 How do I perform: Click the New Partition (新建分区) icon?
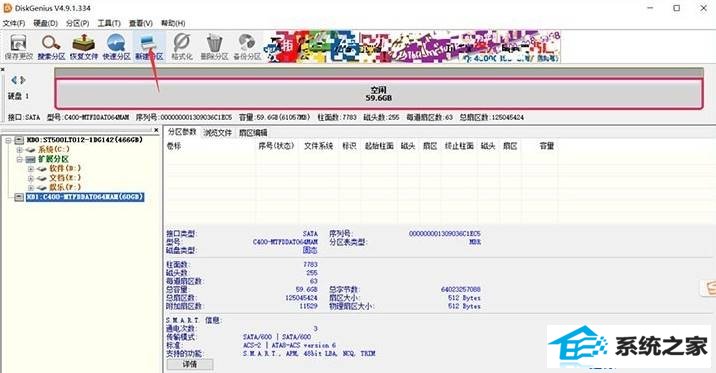149,47
